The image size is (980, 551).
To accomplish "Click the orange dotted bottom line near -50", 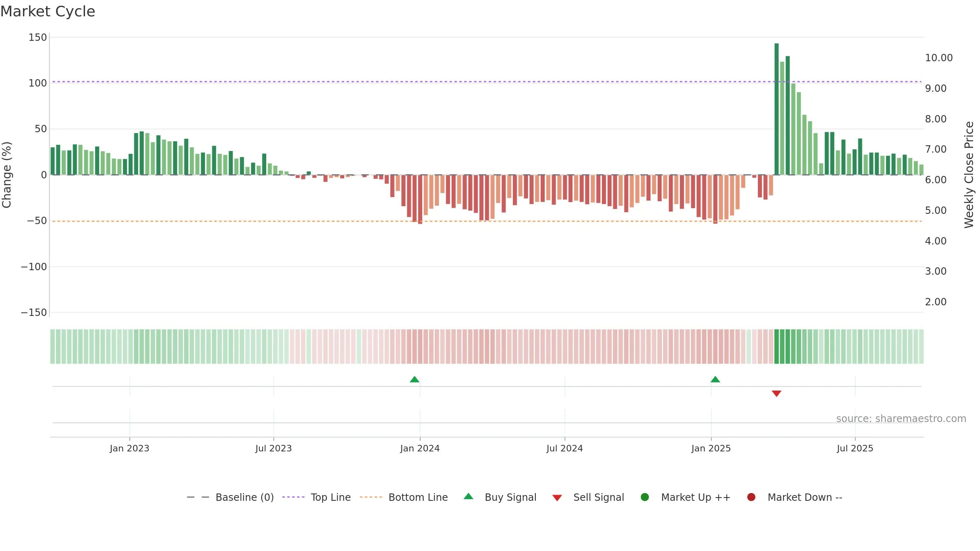I will pyautogui.click(x=487, y=221).
